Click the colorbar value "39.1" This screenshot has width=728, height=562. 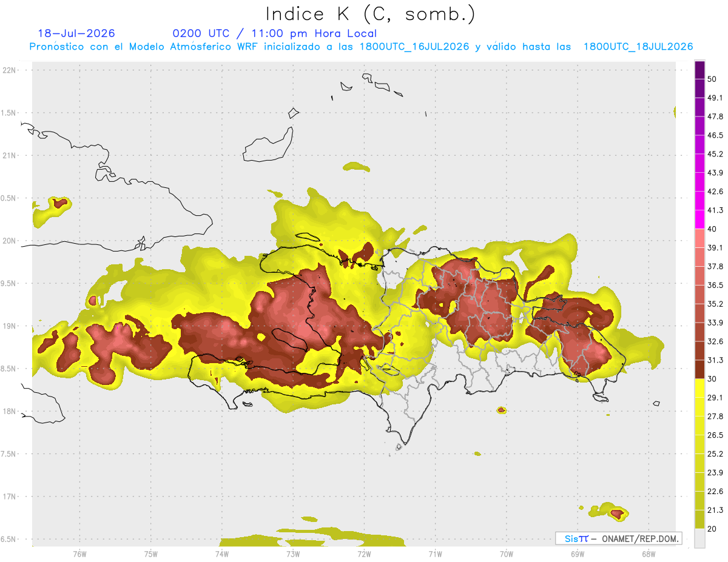pyautogui.click(x=715, y=248)
